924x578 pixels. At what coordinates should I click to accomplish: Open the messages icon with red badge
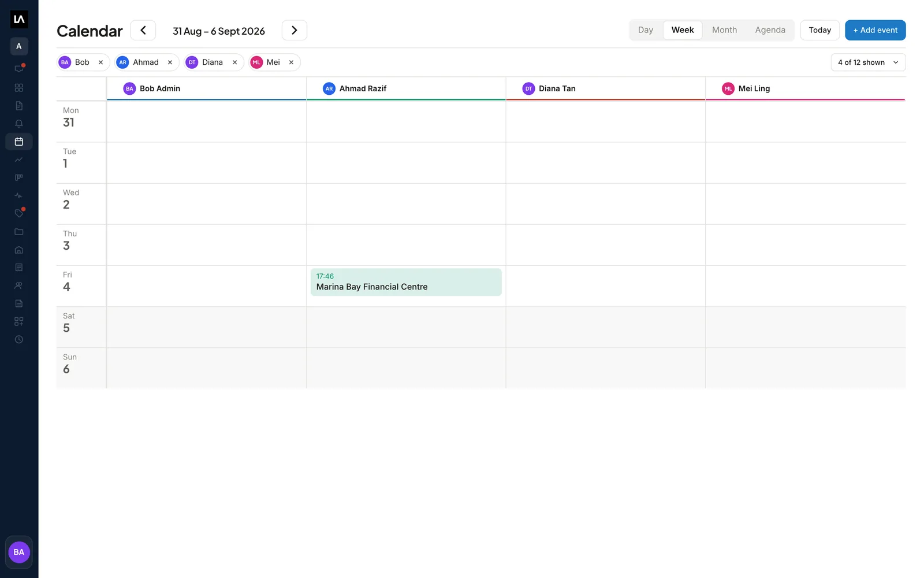pyautogui.click(x=19, y=68)
